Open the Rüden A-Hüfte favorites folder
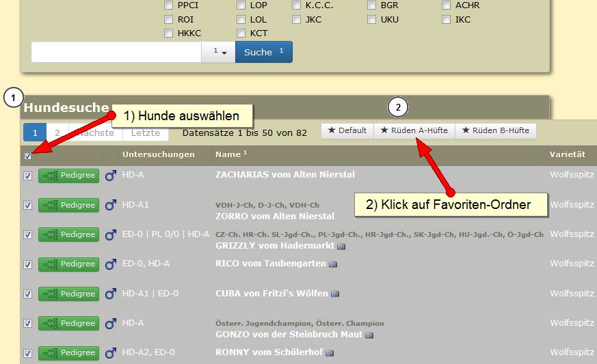 pyautogui.click(x=414, y=130)
